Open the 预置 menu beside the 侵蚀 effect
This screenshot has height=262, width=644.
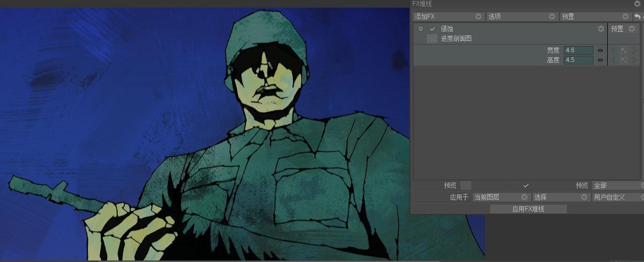coord(623,29)
